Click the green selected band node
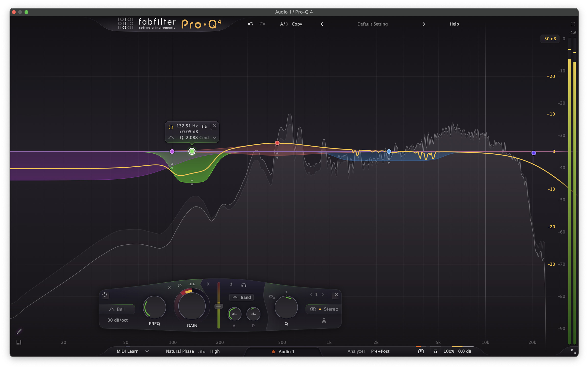Viewport: 588px width, 368px height. tap(192, 151)
